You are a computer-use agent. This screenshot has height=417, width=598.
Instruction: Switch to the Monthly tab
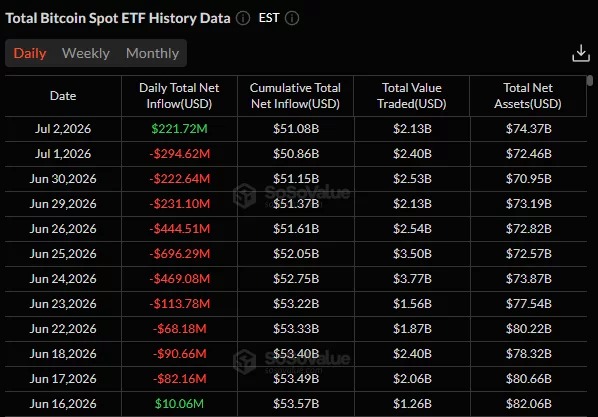[152, 53]
